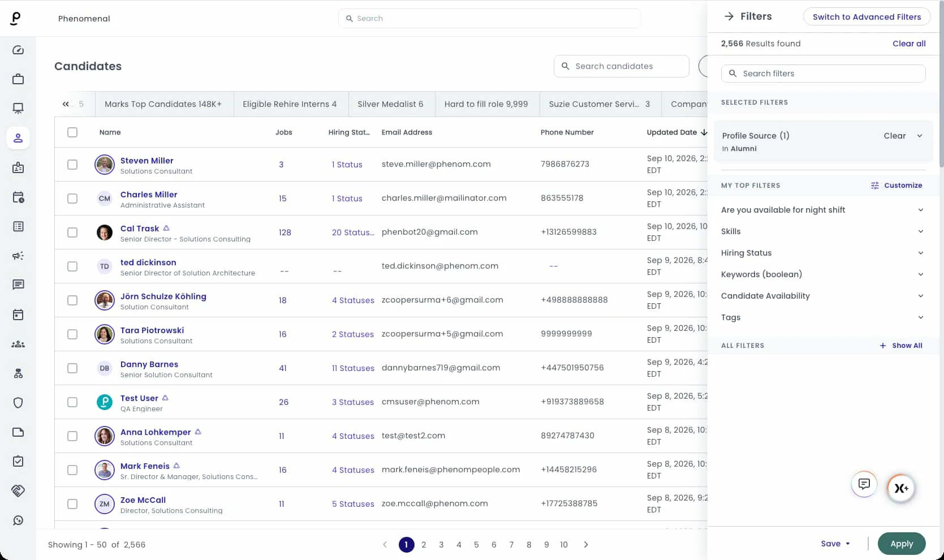Open the jobs briefcase icon in sidebar

18,79
